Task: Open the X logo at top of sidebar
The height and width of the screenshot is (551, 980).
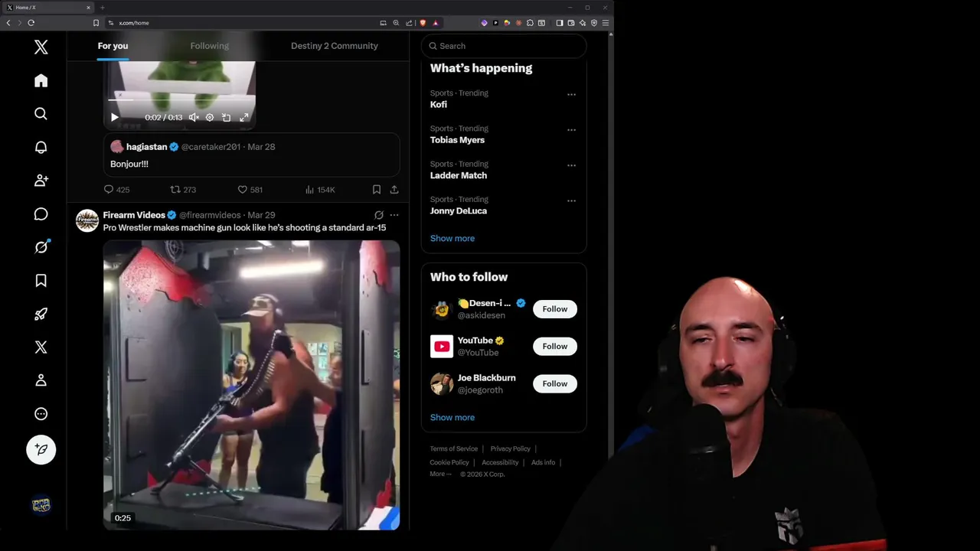Action: coord(41,47)
